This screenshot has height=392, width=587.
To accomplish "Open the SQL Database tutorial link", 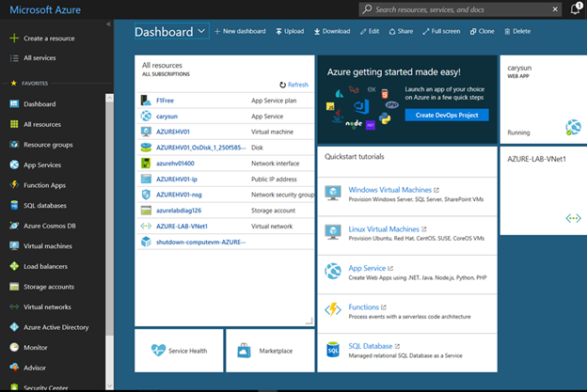I will [x=371, y=346].
